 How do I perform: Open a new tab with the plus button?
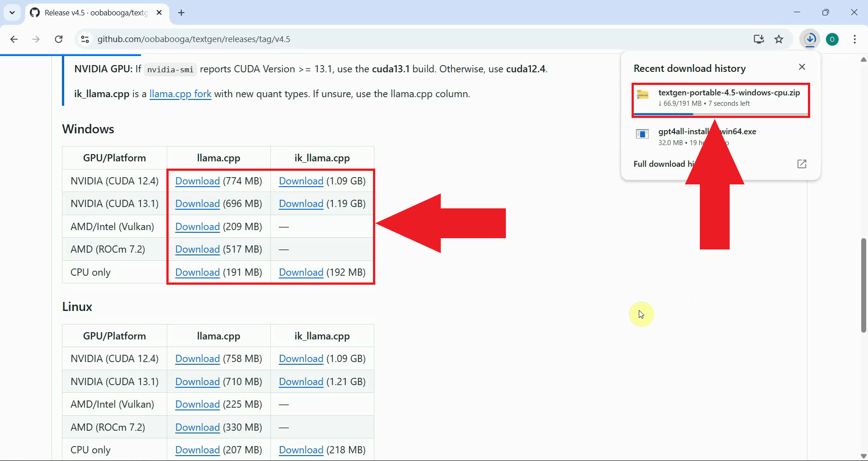pyautogui.click(x=181, y=13)
